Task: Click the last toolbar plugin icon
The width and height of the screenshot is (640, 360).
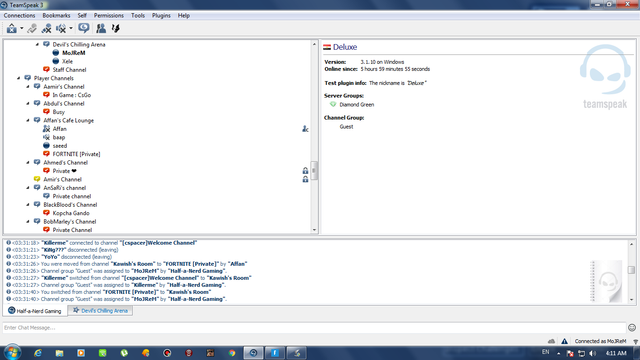Action: 116,28
